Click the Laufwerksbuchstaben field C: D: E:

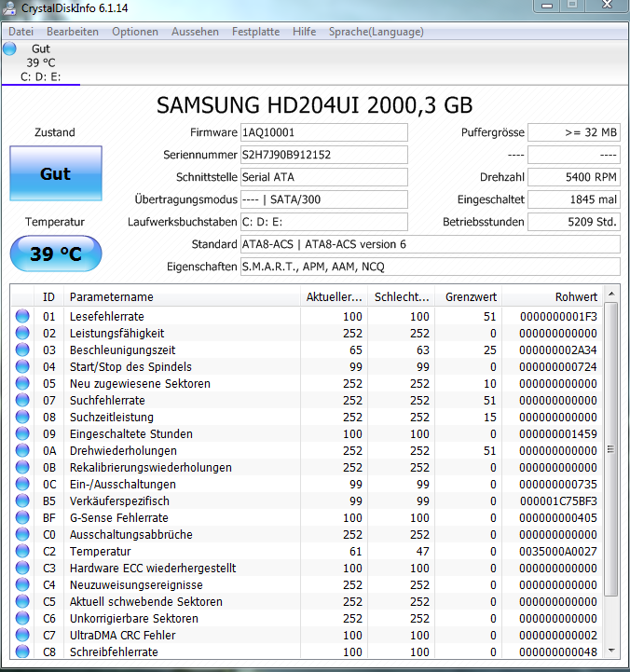tap(324, 222)
